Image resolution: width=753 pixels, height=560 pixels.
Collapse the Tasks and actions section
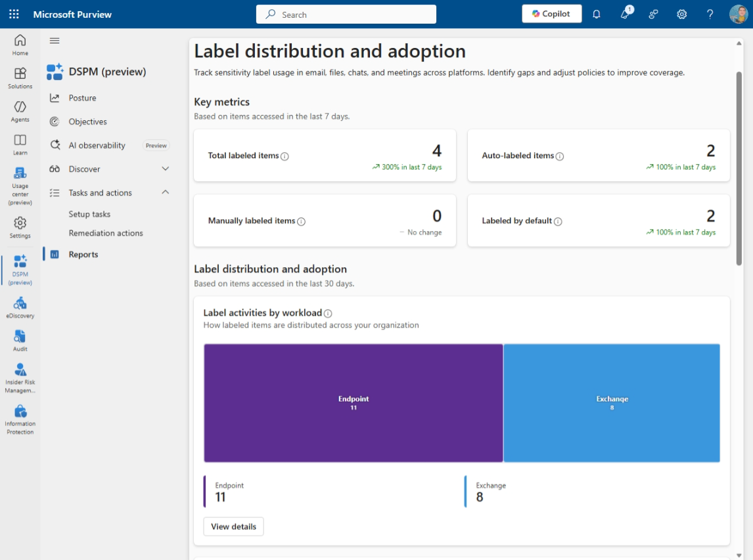coord(165,192)
